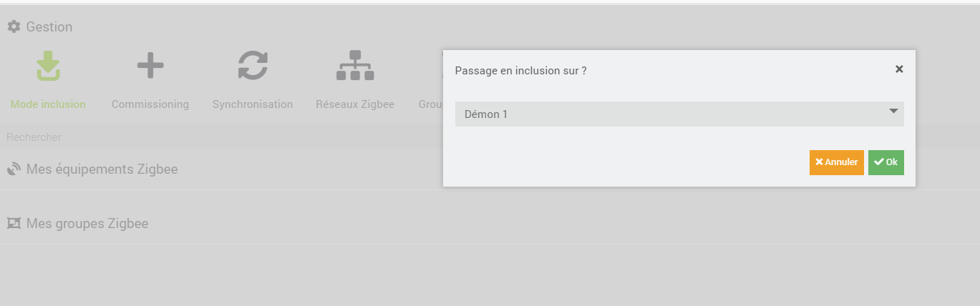Close the inclusion dialog with the X
The width and height of the screenshot is (980, 306).
(899, 69)
